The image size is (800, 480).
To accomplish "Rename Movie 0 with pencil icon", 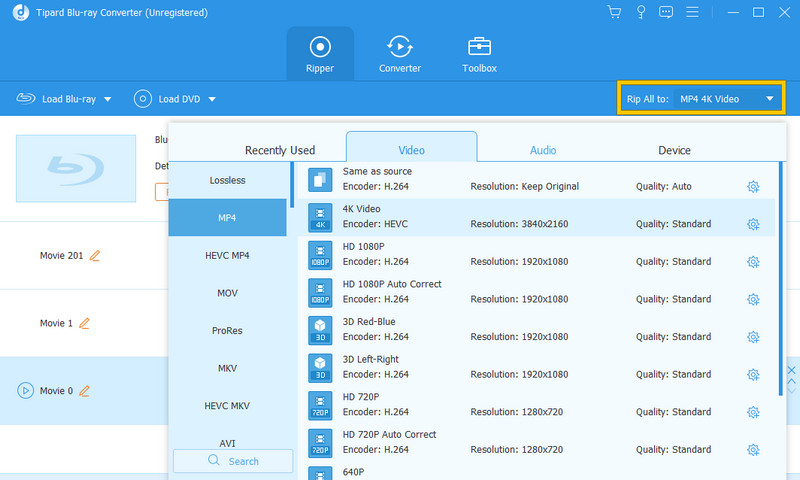I will coord(84,391).
